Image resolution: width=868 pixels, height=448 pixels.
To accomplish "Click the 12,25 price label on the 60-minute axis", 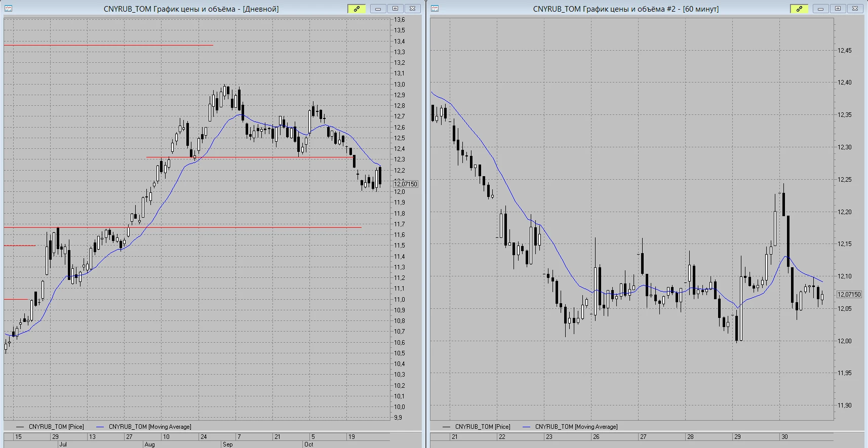I will (x=845, y=180).
